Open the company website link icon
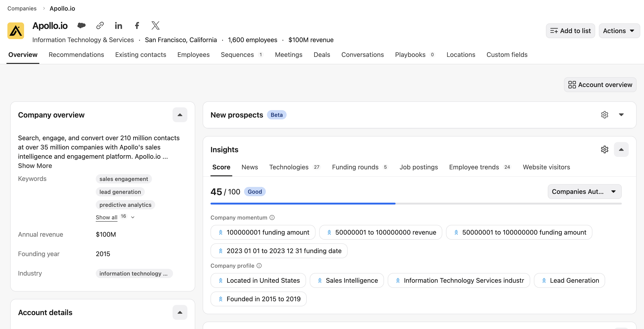The height and width of the screenshot is (329, 644). point(100,25)
